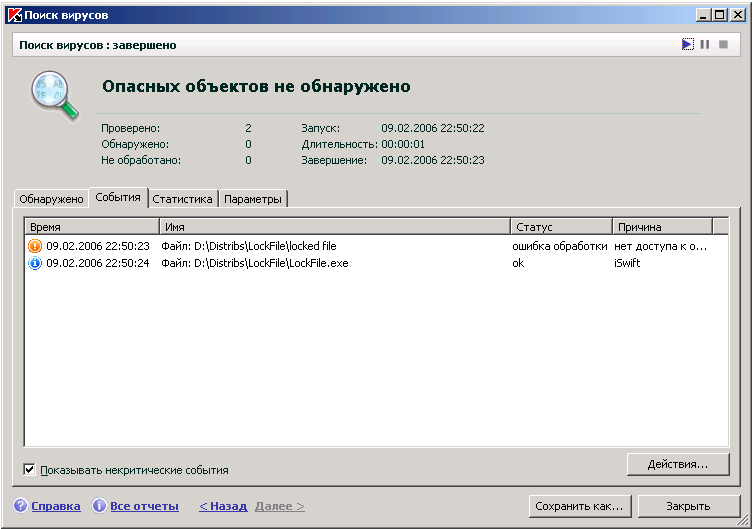Screen dimensions: 752x529
Task: Open the Параметры tab
Action: click(x=253, y=199)
